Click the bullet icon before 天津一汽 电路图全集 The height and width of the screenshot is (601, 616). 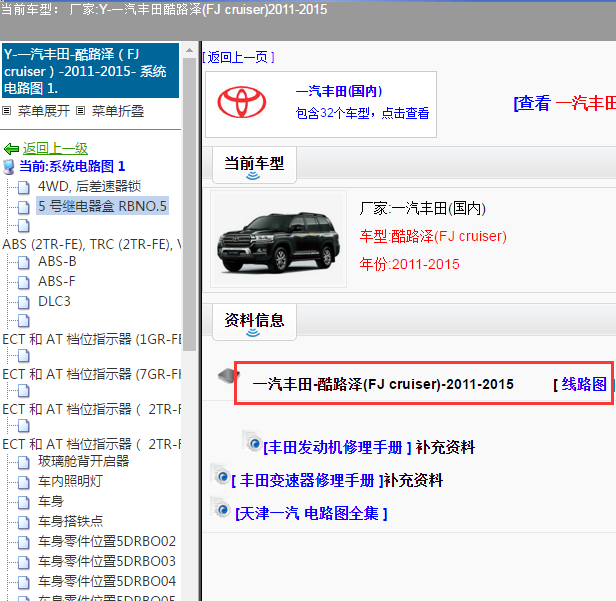coord(220,508)
